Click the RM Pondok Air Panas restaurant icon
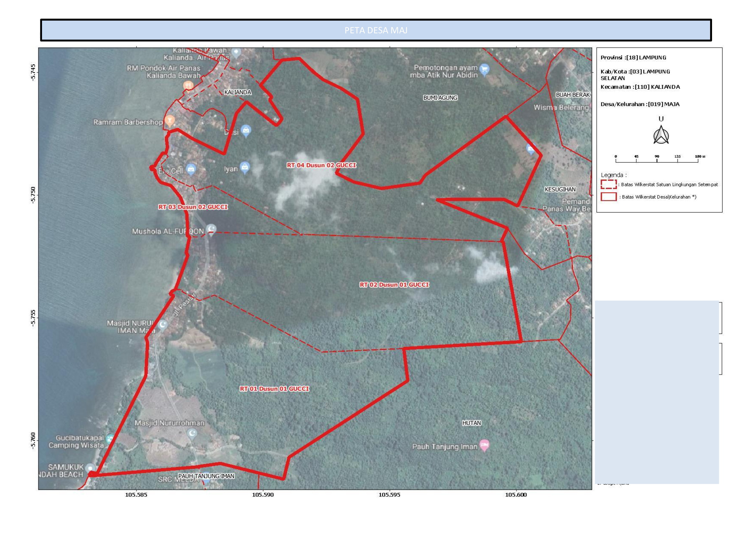Screen dimensions: 756x535 (188, 86)
